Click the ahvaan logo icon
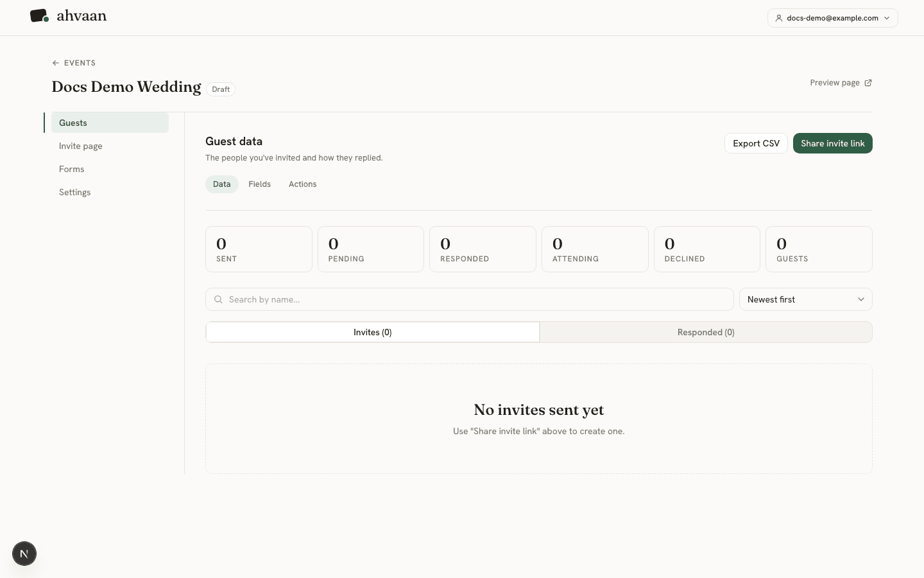 (x=39, y=16)
